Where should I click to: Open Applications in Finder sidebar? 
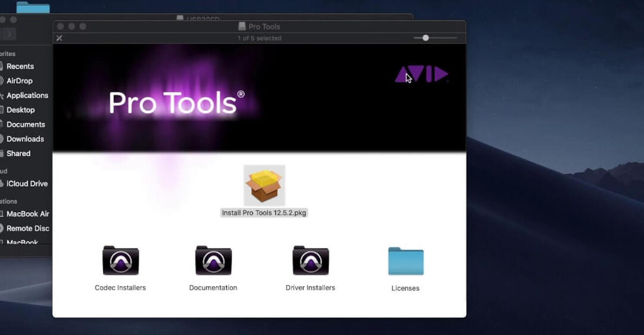(x=27, y=95)
